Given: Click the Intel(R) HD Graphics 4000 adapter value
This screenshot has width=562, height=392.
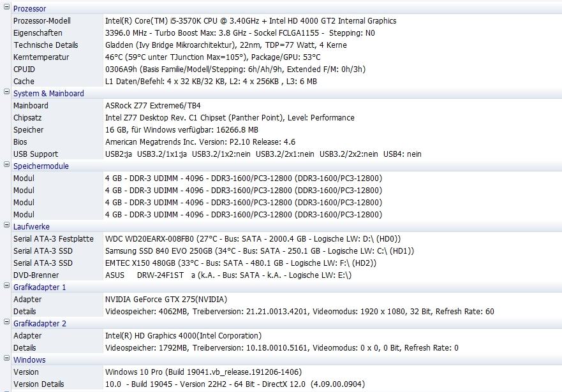Looking at the screenshot, I should [183, 336].
